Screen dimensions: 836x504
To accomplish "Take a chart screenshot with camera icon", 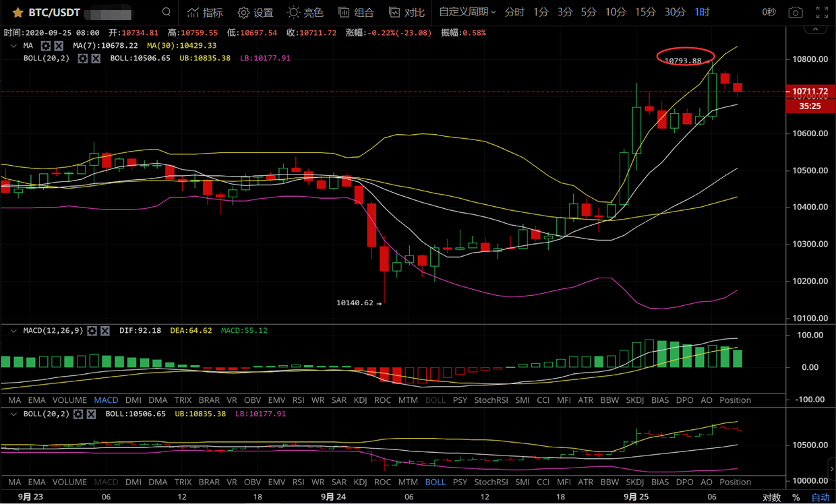I will [796, 12].
